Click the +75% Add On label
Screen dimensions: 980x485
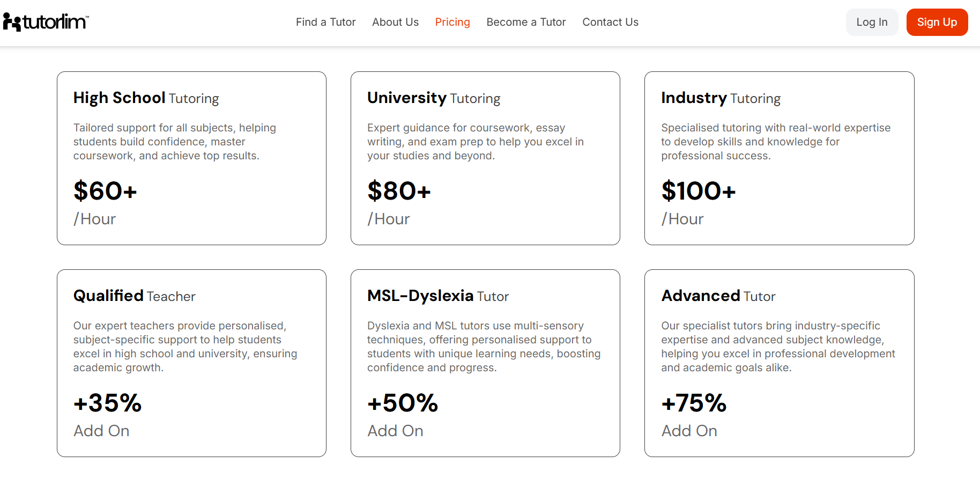694,403
